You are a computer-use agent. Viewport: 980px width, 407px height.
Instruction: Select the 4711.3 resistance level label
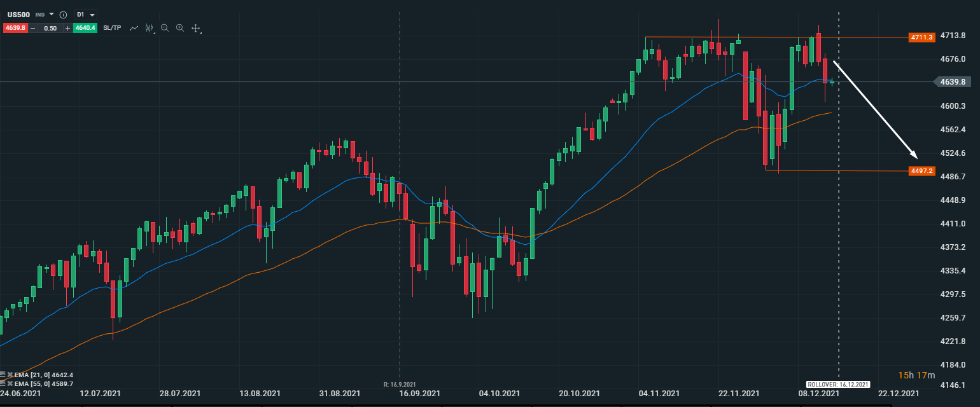click(x=921, y=38)
